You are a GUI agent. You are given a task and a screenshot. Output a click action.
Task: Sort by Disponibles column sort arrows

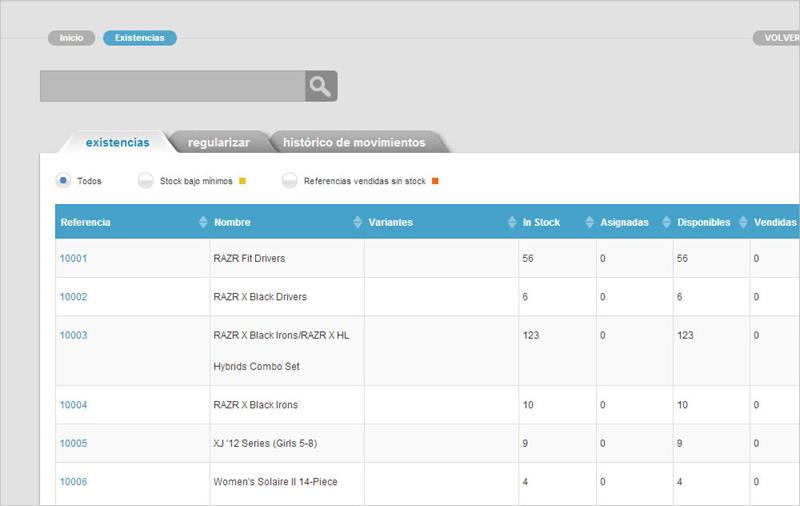pos(743,222)
